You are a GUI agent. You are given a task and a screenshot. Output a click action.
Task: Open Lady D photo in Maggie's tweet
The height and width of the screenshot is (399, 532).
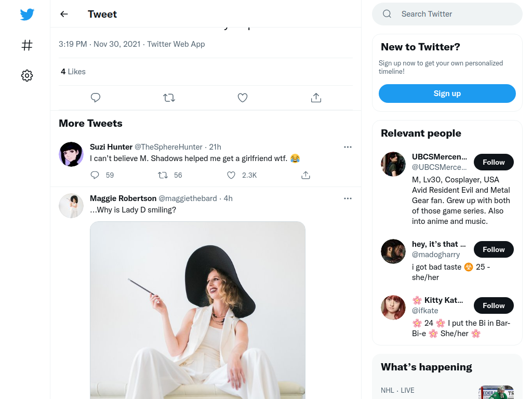point(197,310)
